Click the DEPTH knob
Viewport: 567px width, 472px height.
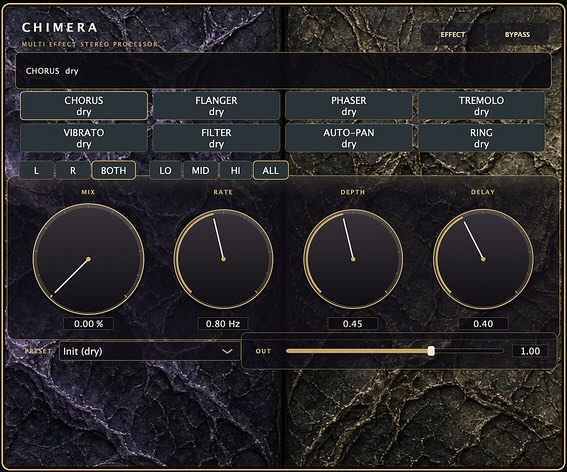pos(353,259)
